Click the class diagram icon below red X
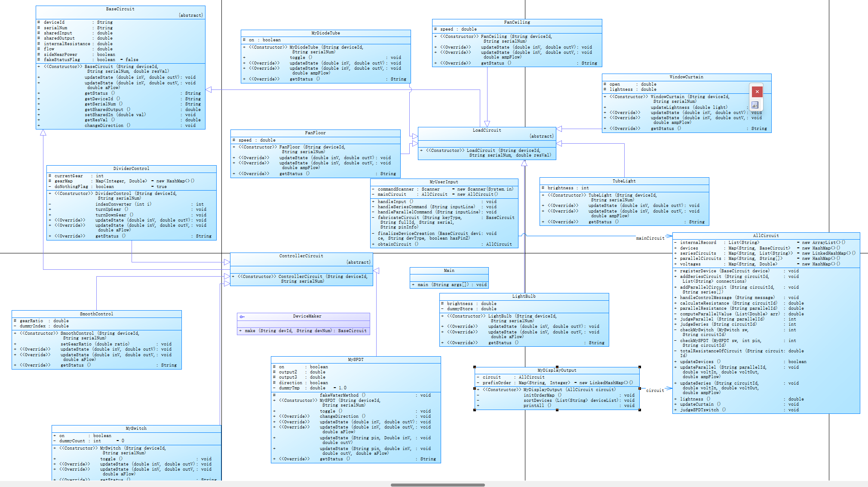Image resolution: width=868 pixels, height=487 pixels. [x=755, y=105]
